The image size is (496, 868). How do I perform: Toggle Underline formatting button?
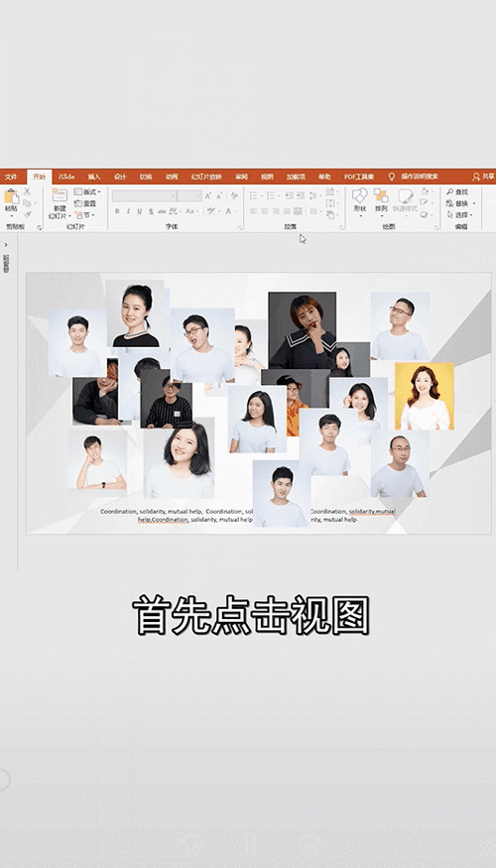tap(140, 211)
